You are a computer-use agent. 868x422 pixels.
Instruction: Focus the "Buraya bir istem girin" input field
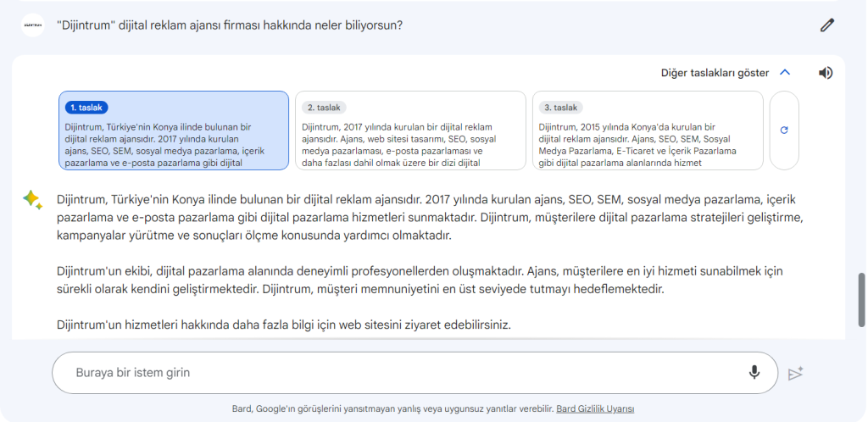pyautogui.click(x=415, y=373)
